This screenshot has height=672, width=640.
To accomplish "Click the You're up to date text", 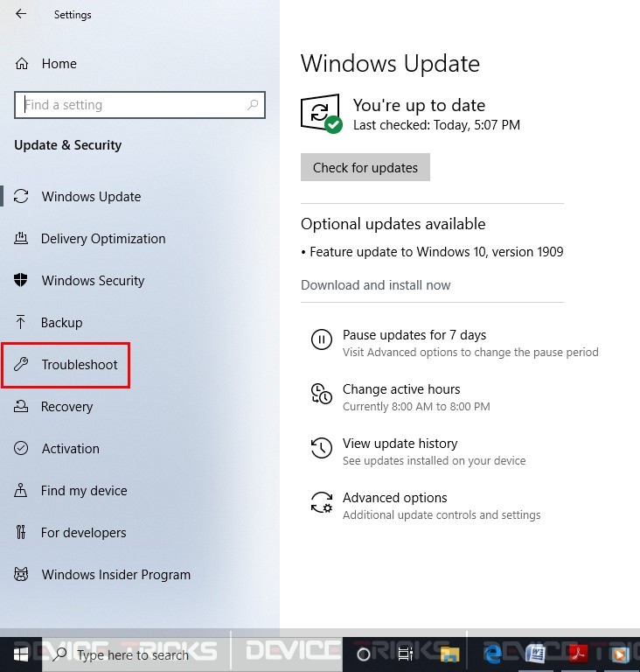I will [419, 105].
